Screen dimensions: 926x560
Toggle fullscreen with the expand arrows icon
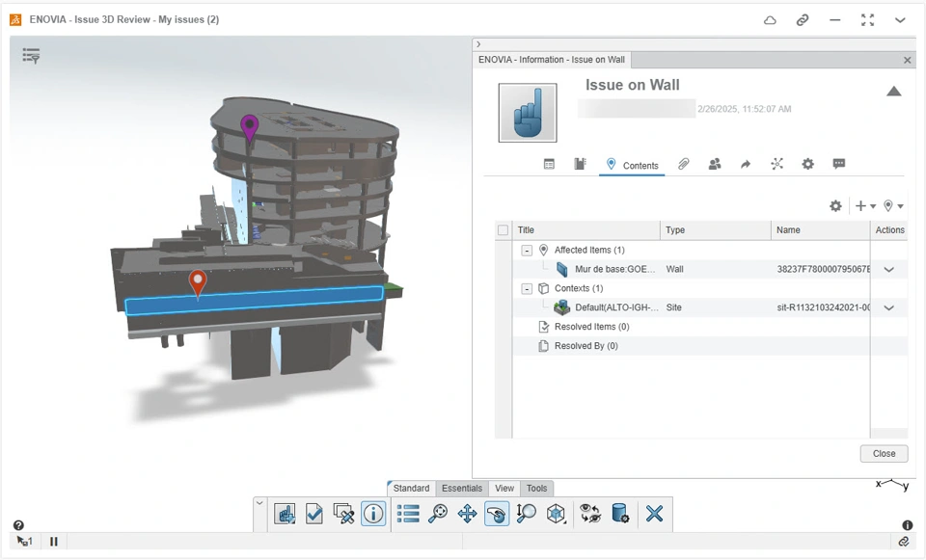pos(867,20)
